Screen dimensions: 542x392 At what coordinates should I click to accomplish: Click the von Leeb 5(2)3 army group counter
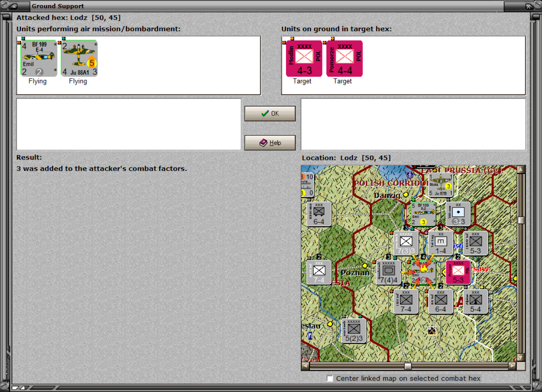(353, 331)
